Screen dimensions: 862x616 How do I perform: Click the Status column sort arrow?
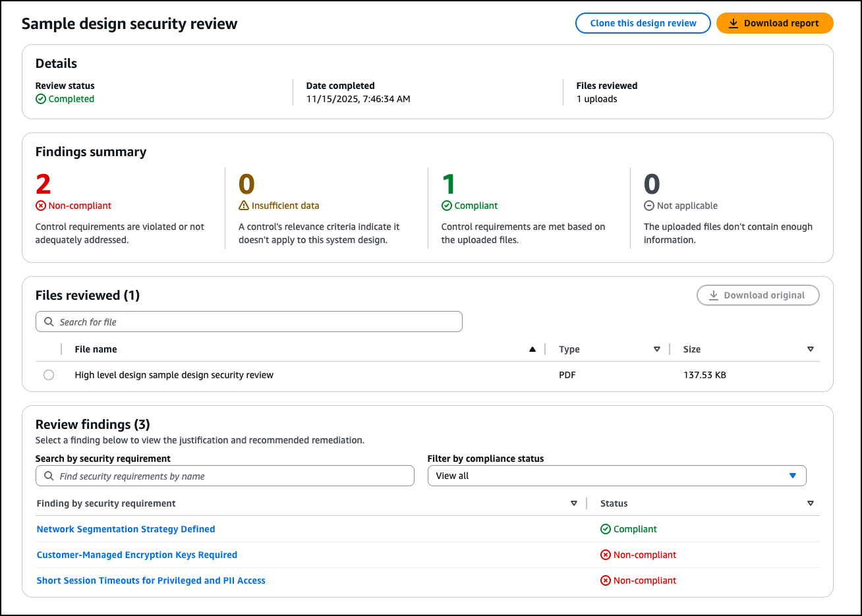(x=810, y=504)
